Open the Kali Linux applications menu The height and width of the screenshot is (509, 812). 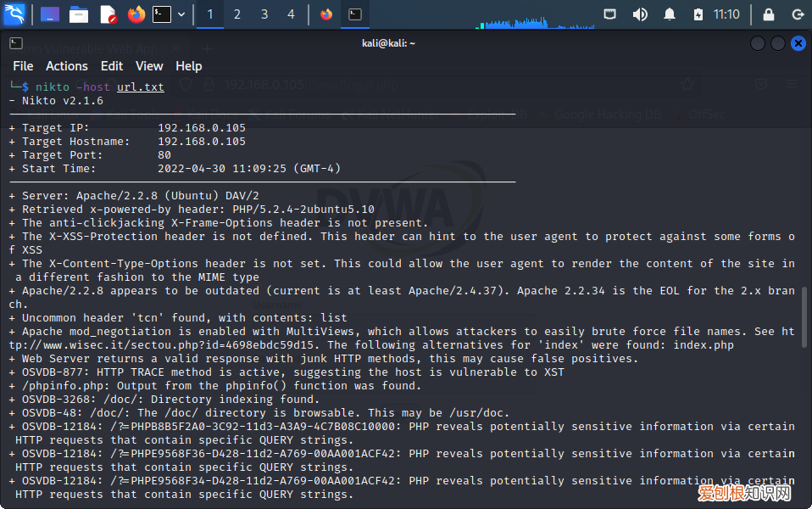(x=15, y=14)
